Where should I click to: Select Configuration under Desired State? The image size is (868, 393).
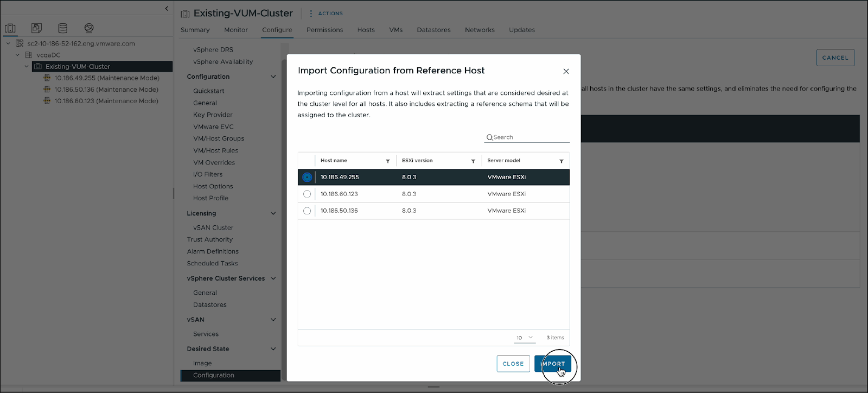[x=231, y=375]
